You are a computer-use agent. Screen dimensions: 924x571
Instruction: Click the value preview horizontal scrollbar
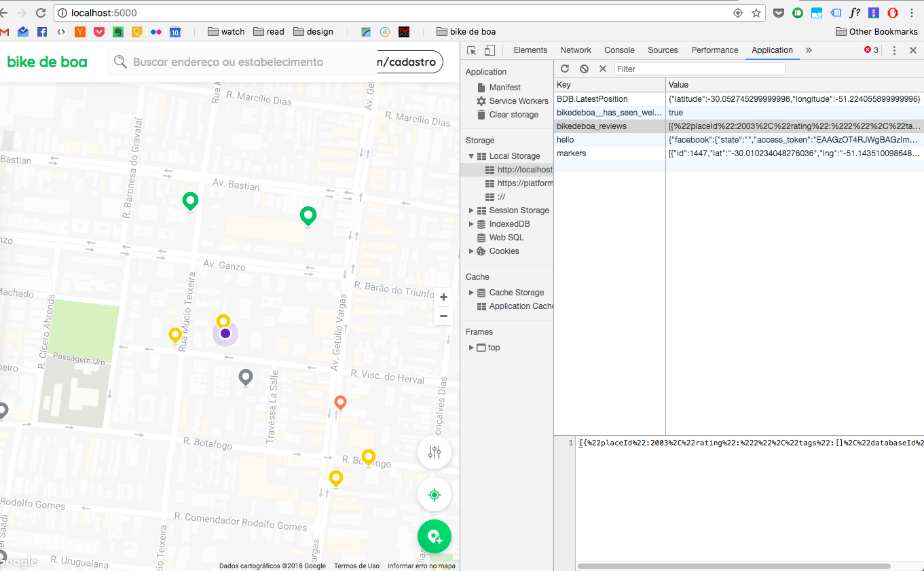(x=734, y=566)
